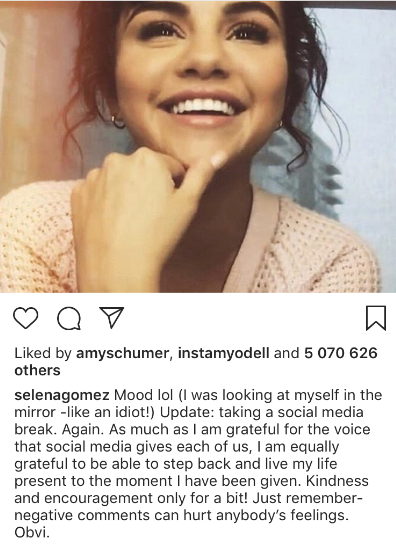Open comments via the speech bubble icon

(69, 319)
